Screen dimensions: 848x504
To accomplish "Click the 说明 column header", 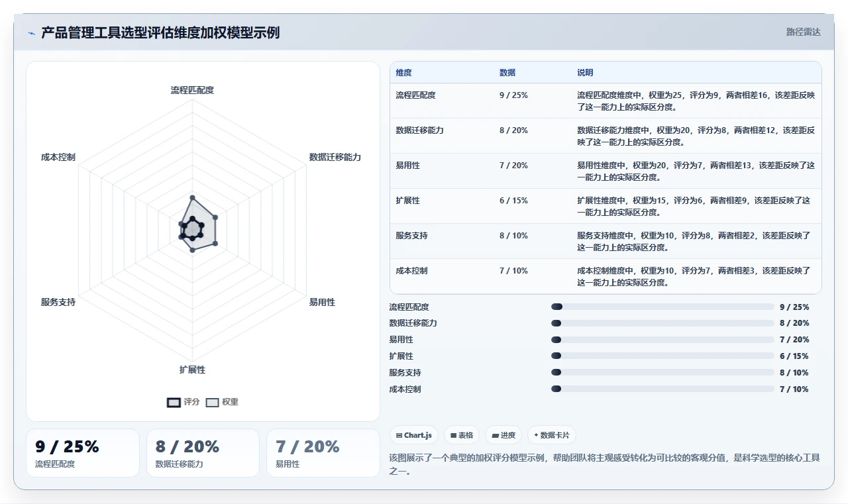I will coord(585,73).
